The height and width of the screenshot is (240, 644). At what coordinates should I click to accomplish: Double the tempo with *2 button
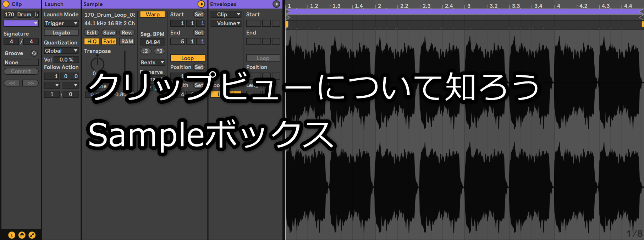pyautogui.click(x=160, y=51)
